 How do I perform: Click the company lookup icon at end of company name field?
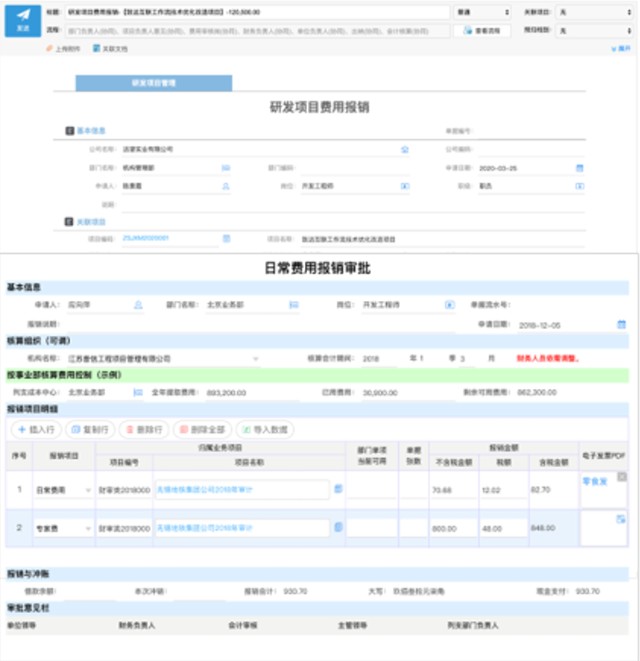[x=405, y=149]
